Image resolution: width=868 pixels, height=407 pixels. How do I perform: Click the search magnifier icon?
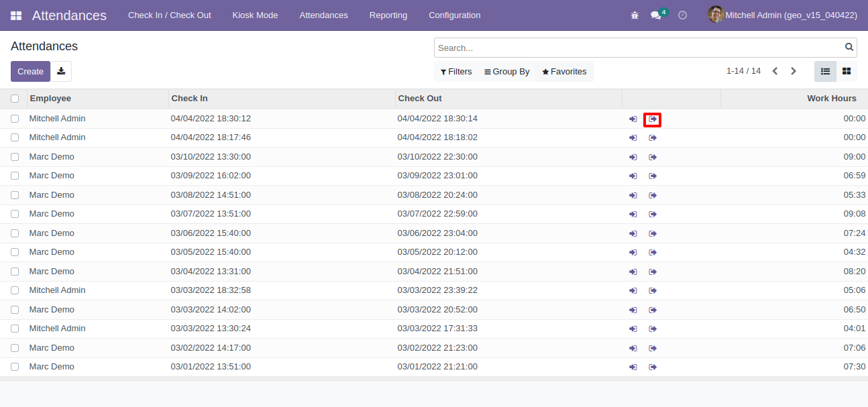point(849,48)
